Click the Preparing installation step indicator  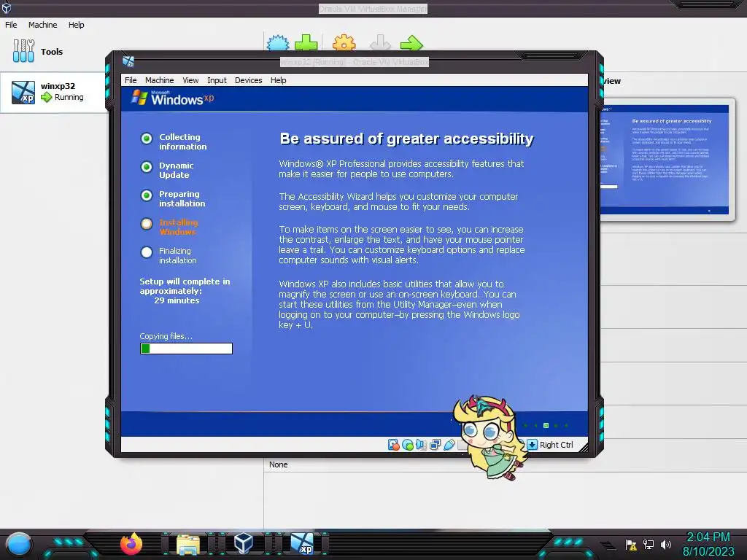pyautogui.click(x=147, y=195)
